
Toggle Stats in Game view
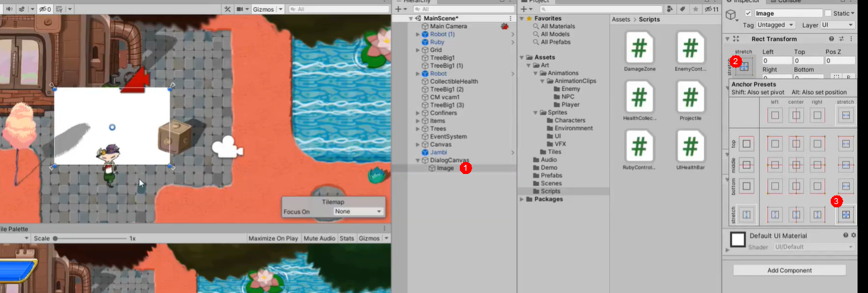347,238
